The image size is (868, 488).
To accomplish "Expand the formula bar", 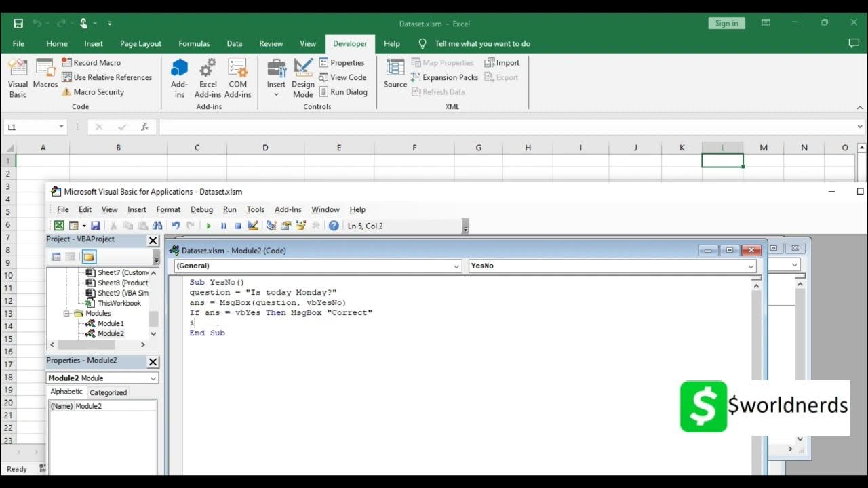I will click(x=861, y=127).
